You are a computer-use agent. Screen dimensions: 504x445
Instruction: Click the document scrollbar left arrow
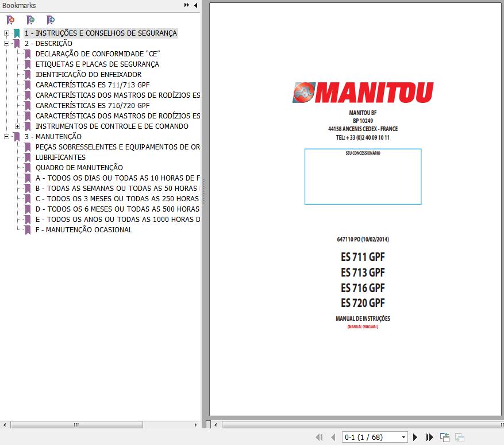216,425
